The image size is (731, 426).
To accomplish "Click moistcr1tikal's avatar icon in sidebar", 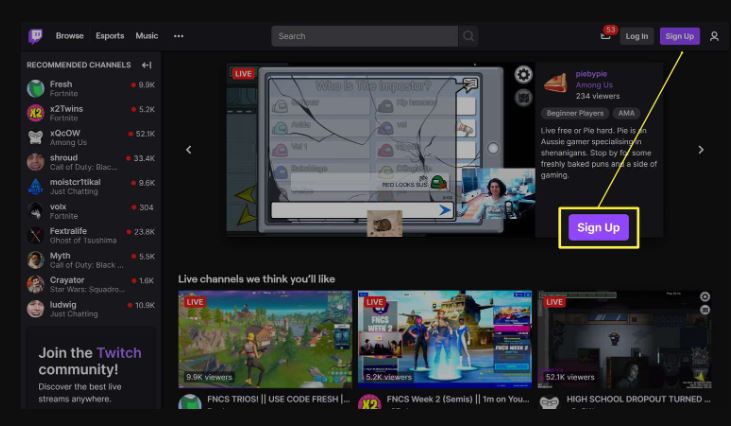I will tap(35, 186).
